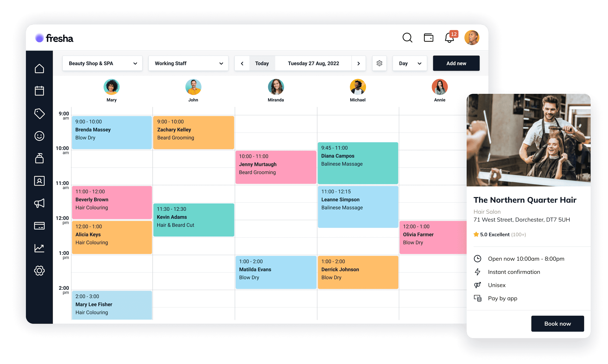The height and width of the screenshot is (364, 608).
Task: Open the Settings gear icon in sidebar
Action: point(40,271)
